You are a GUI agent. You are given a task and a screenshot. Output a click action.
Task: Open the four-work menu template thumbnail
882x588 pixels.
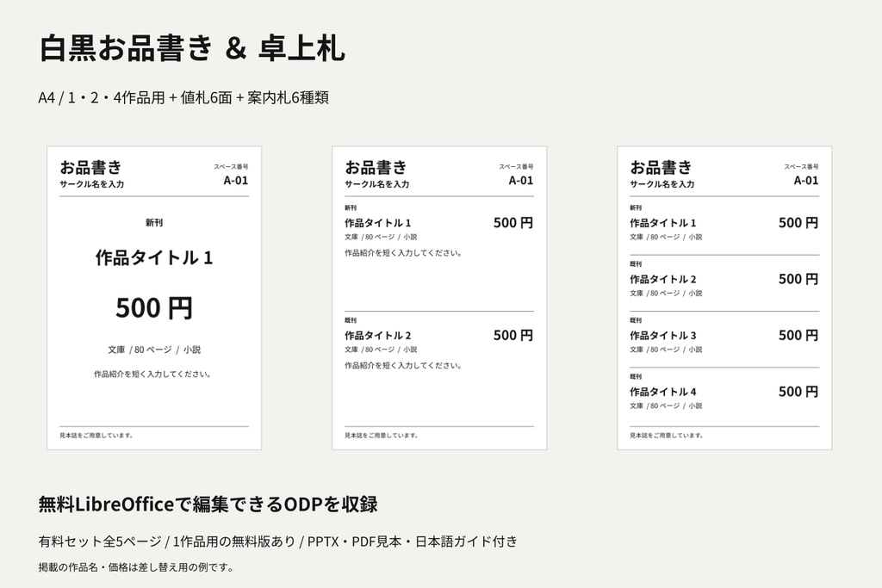coord(724,298)
